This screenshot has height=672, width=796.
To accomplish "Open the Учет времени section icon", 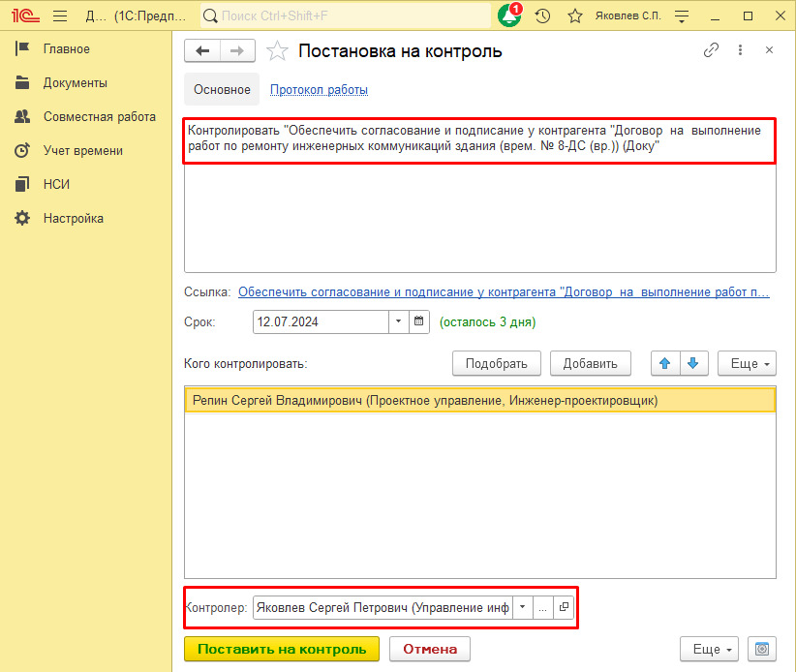I will 21,150.
